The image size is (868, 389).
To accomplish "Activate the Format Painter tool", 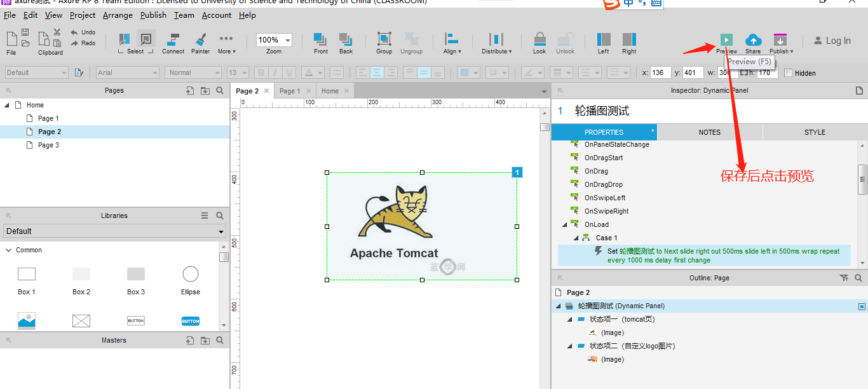I will coord(201,43).
